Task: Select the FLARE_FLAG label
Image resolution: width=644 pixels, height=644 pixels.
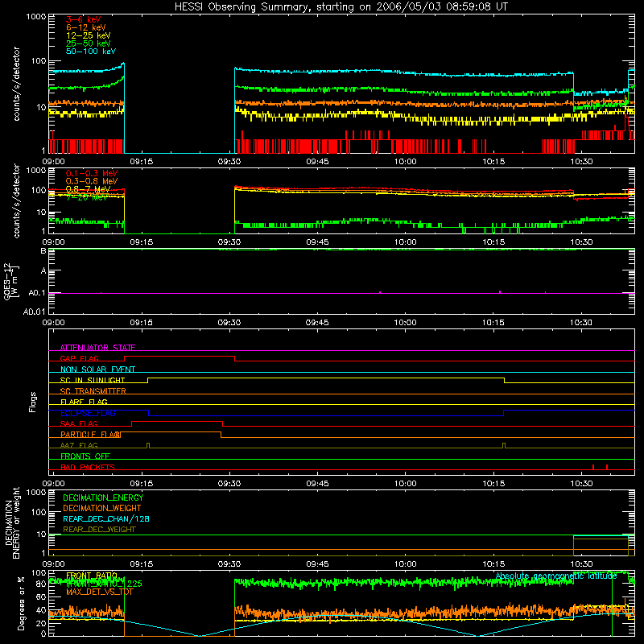Action: (x=84, y=402)
